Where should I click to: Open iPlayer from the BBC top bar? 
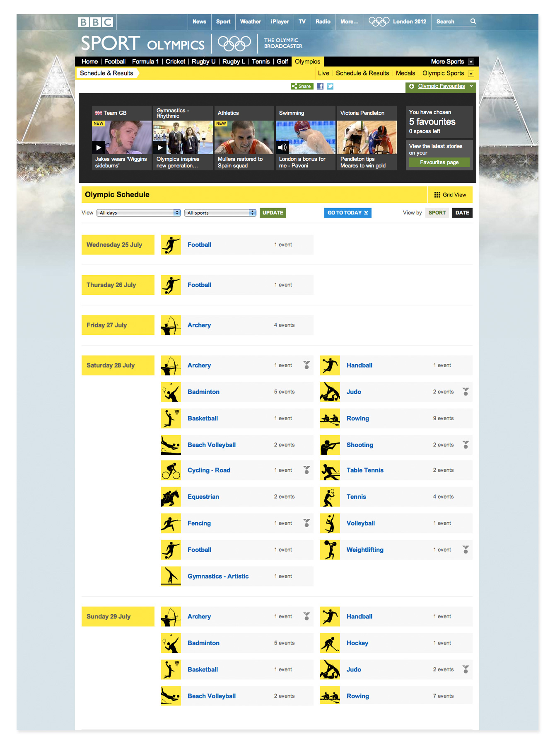(x=280, y=22)
